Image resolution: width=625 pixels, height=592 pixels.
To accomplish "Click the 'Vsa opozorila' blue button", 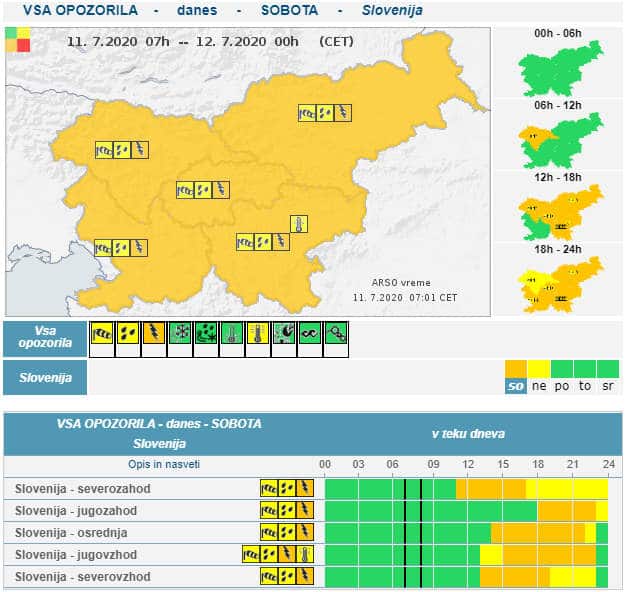I will [45, 338].
